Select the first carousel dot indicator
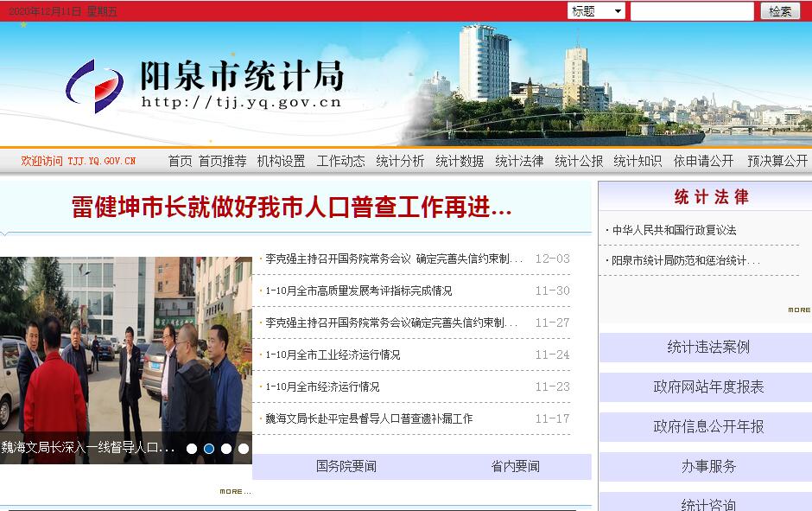 (192, 449)
